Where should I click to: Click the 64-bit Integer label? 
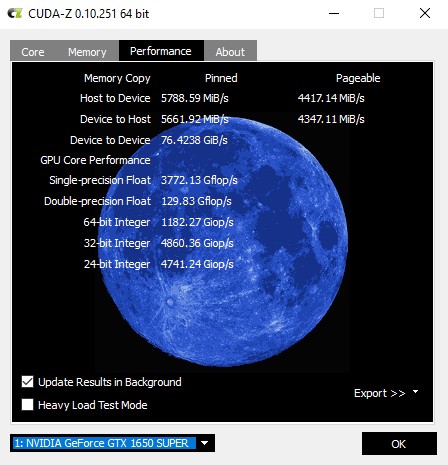tap(117, 222)
